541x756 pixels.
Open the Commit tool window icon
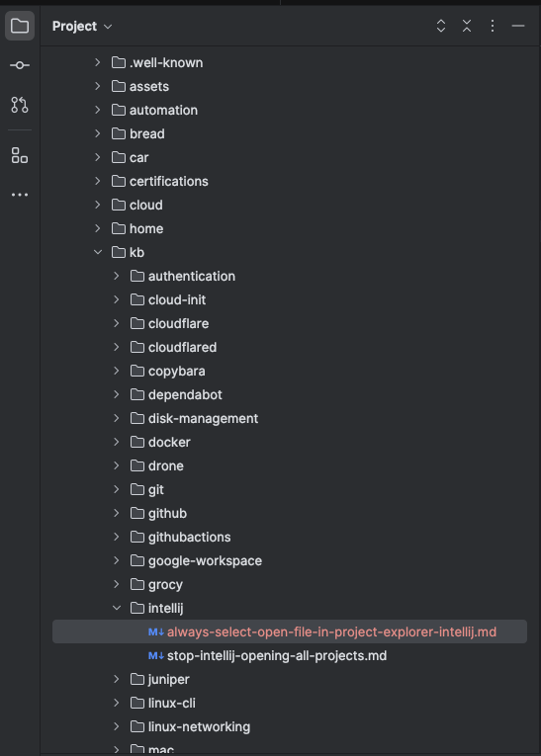20,65
